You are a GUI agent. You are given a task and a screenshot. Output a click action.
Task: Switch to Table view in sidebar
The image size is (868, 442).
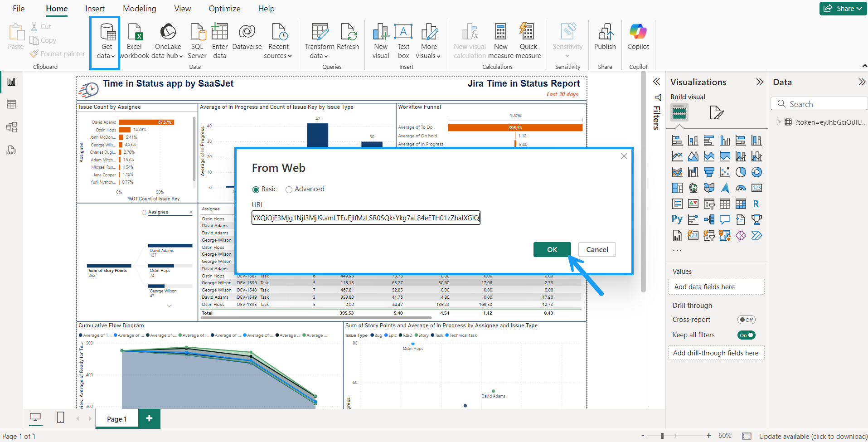tap(11, 104)
